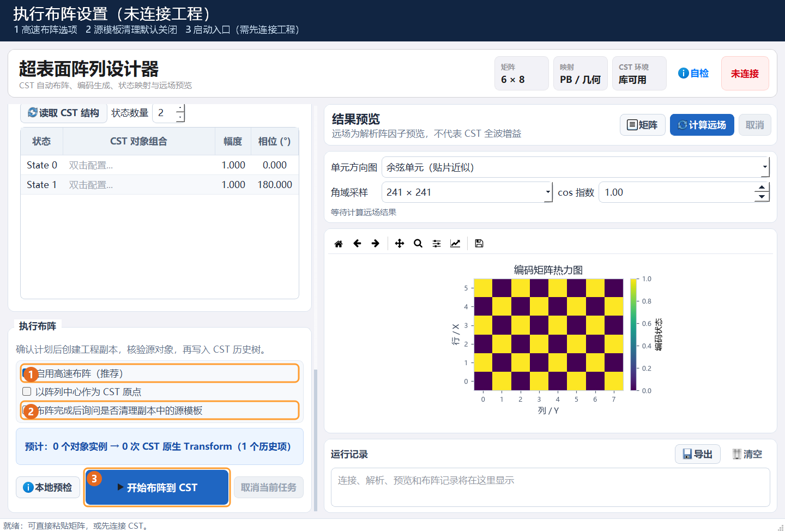
Task: Run 计算远场 to compute the far field
Action: [x=702, y=125]
